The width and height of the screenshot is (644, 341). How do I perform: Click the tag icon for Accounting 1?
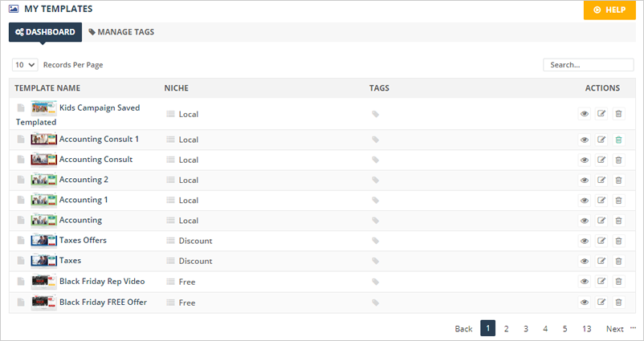click(x=375, y=201)
